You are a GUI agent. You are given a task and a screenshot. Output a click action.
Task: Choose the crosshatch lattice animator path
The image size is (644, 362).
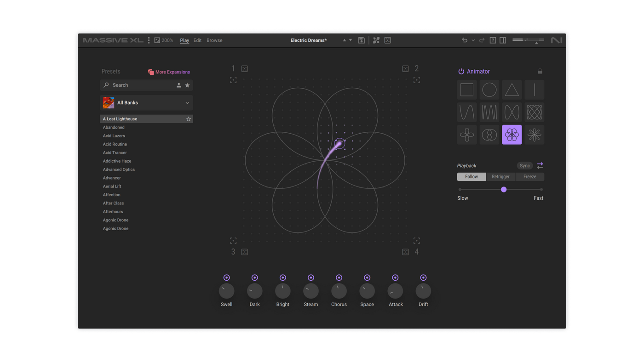pos(534,112)
